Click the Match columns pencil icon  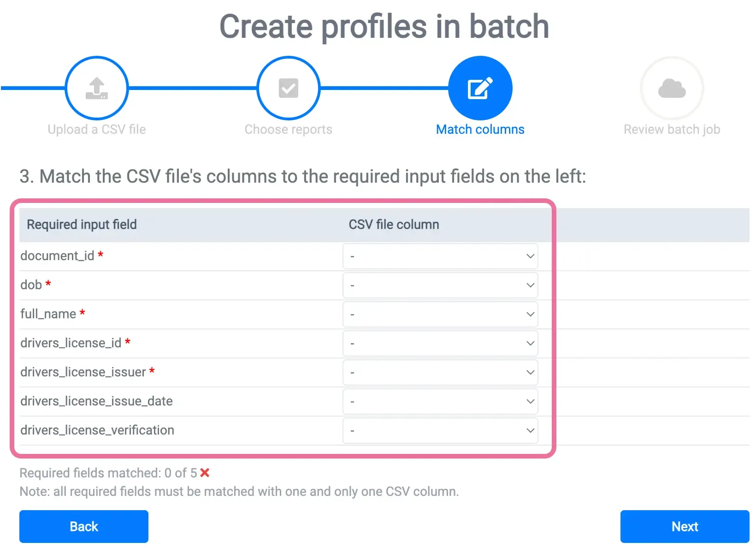pyautogui.click(x=480, y=88)
